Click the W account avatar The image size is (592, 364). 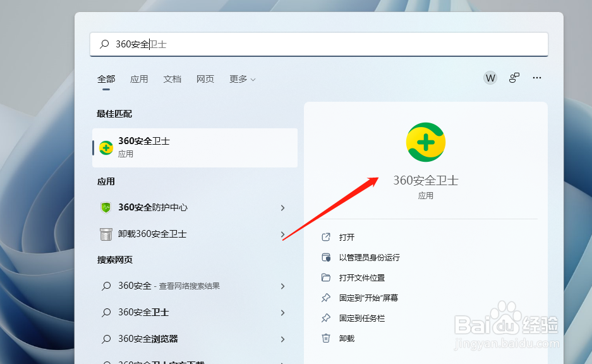(490, 78)
